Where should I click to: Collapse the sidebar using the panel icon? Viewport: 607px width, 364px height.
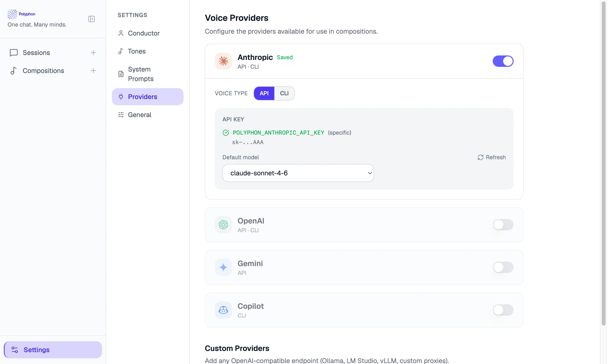(91, 19)
